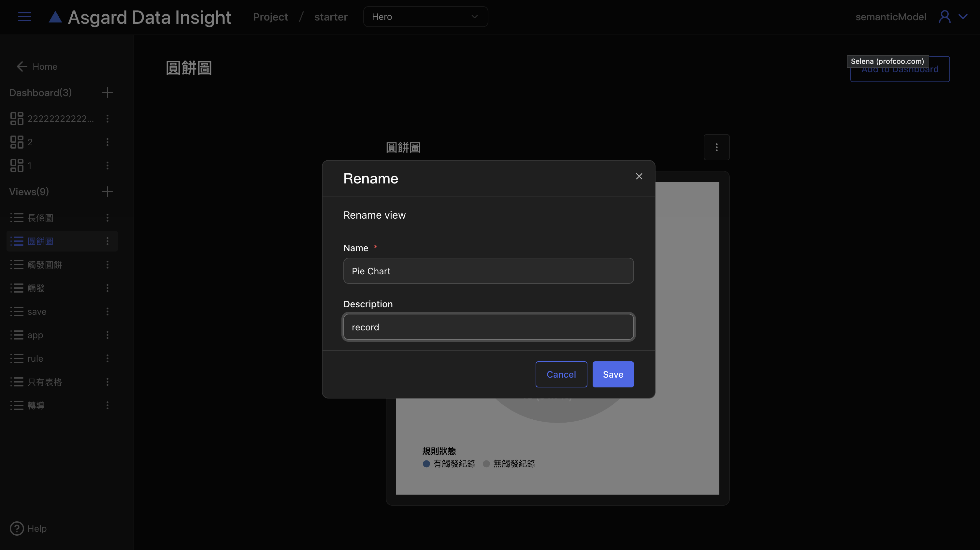Close the Rename dialog with X
Screen dimensions: 980x550
(639, 176)
